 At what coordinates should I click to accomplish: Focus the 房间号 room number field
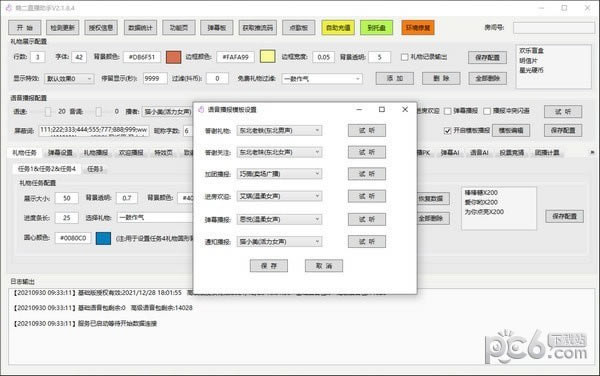click(553, 28)
